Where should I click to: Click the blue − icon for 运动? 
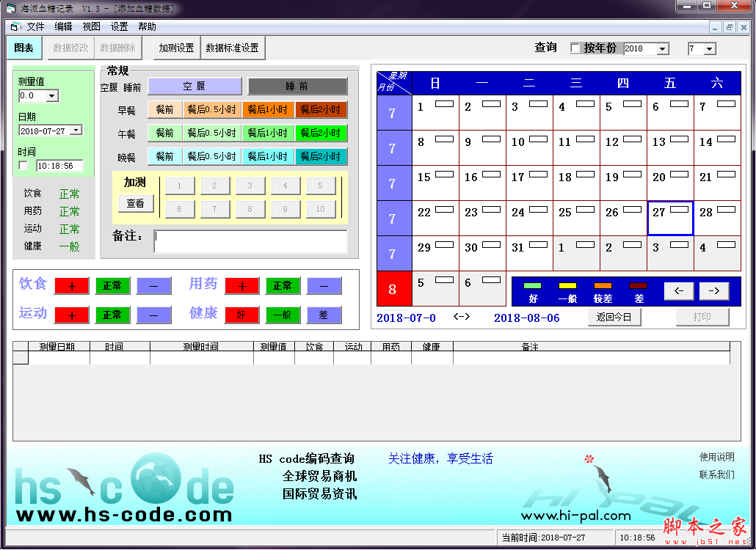[x=153, y=315]
